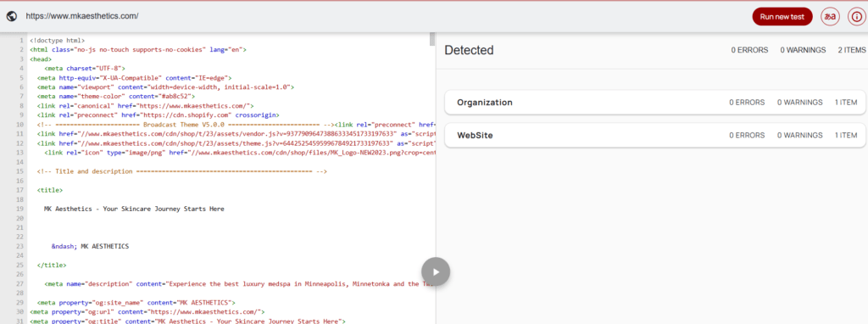Viewport: 868px width, 324px height.
Task: Click the cdn.shopify.com preconnect href
Action: [176, 115]
